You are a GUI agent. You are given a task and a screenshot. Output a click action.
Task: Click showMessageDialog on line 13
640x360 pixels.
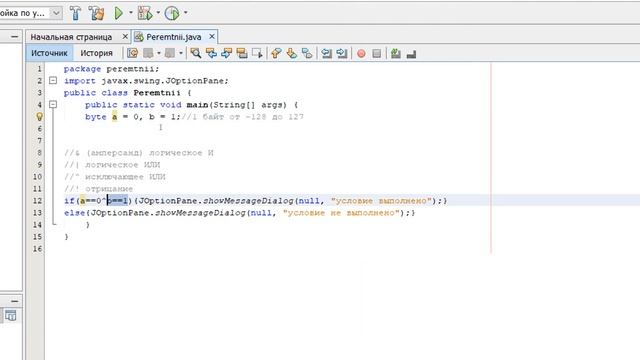click(200, 213)
